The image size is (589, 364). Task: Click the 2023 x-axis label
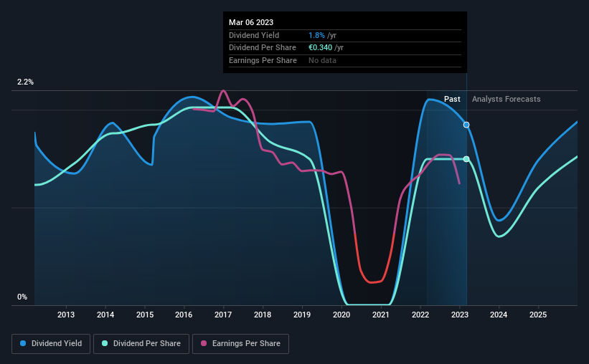(x=460, y=315)
